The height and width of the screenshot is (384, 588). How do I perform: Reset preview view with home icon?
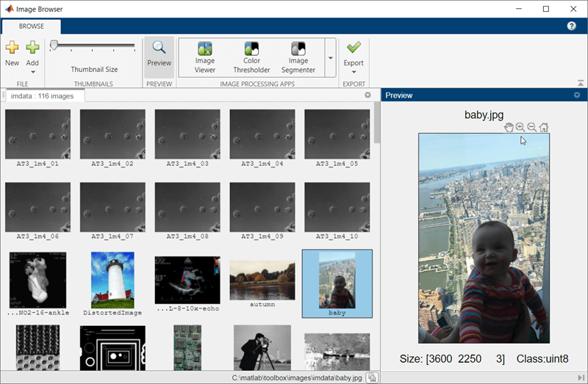pos(544,128)
